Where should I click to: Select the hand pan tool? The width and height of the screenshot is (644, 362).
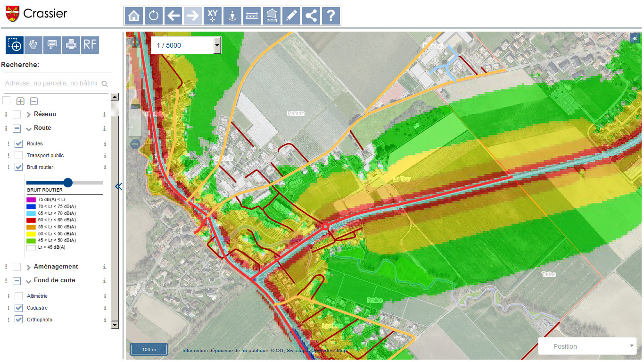click(33, 45)
